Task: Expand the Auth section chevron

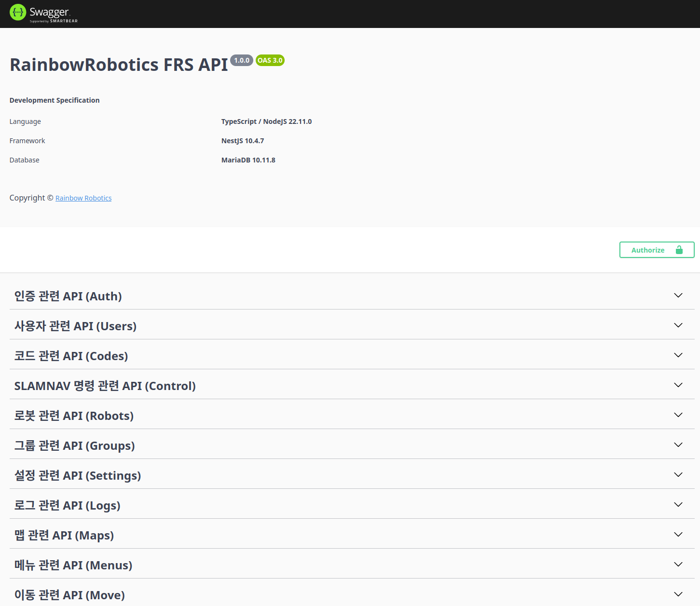Action: (678, 295)
